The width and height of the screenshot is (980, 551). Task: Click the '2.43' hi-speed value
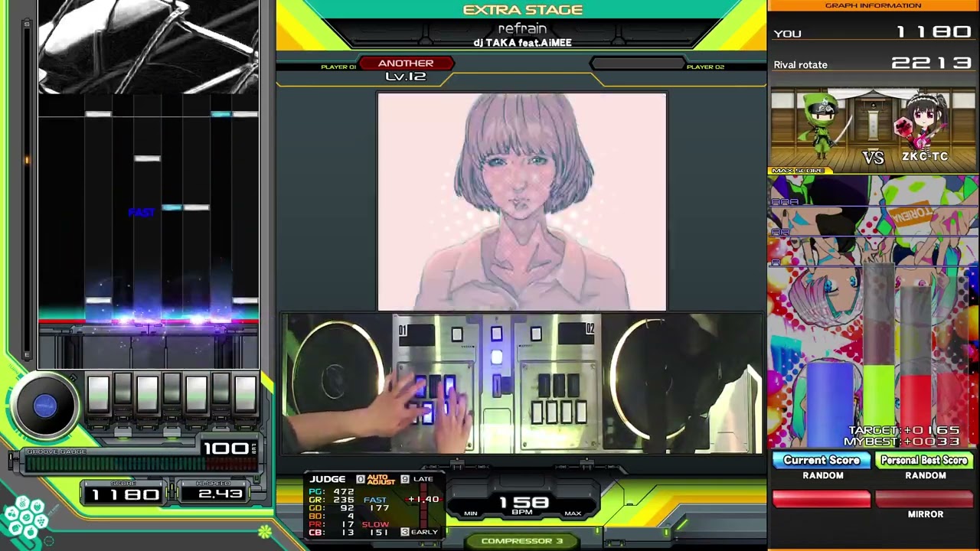click(220, 494)
